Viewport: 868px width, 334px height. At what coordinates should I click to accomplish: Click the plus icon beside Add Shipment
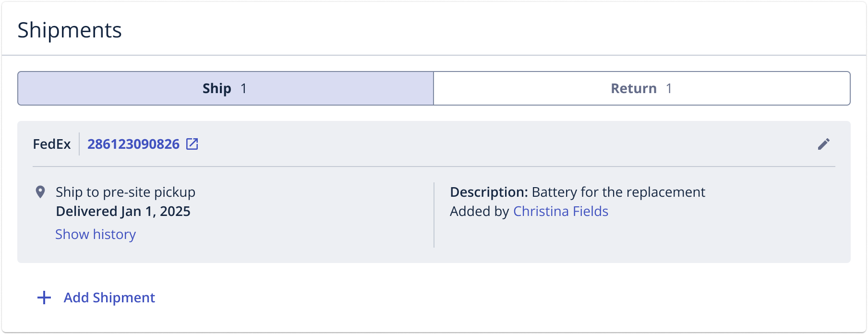(x=44, y=298)
